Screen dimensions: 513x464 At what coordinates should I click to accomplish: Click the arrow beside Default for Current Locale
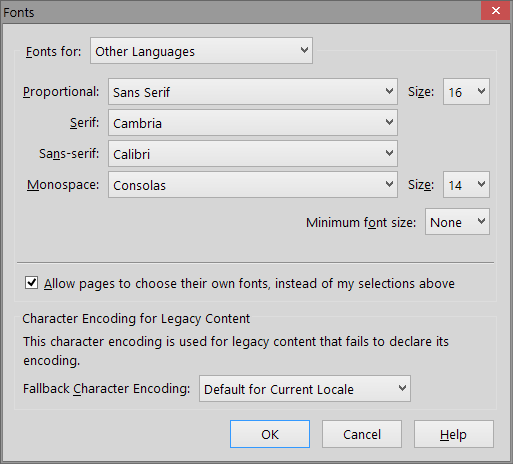click(x=402, y=388)
